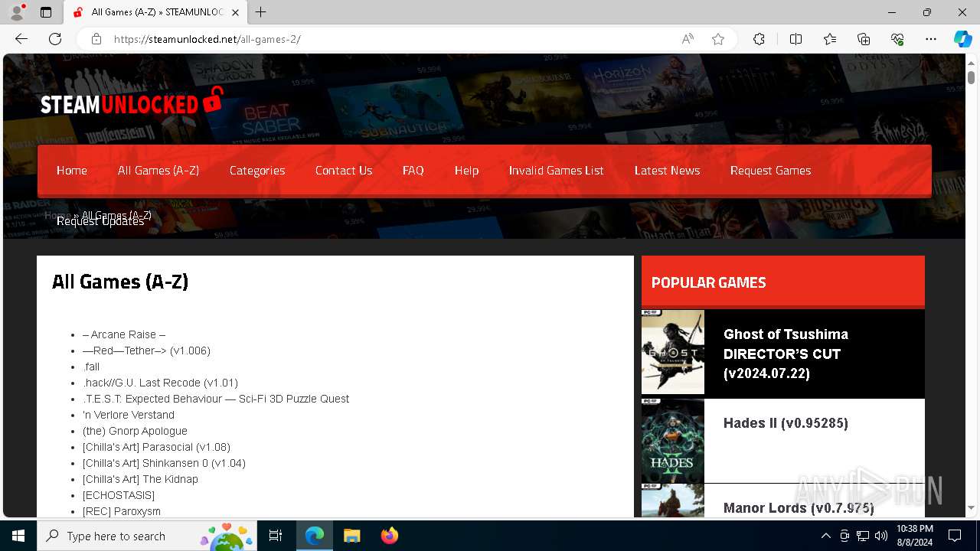Show hidden tray icons chevron
980x551 pixels.
pyautogui.click(x=825, y=536)
